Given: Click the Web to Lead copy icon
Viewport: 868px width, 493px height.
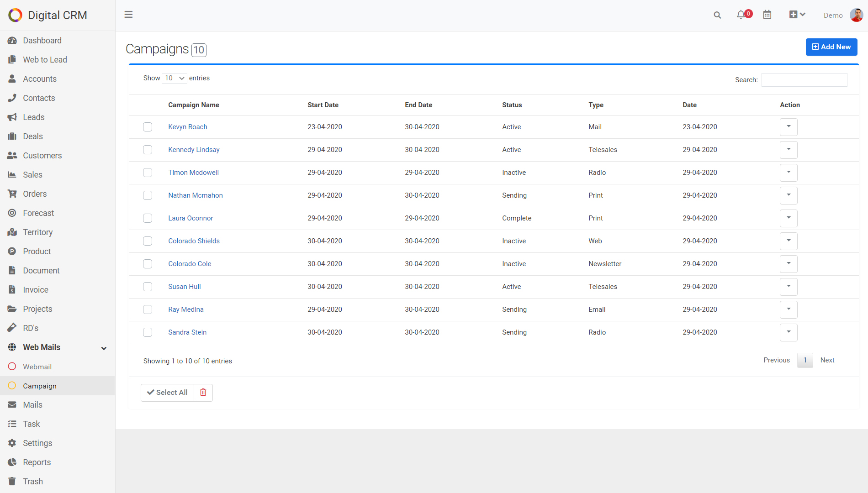Looking at the screenshot, I should pyautogui.click(x=12, y=60).
